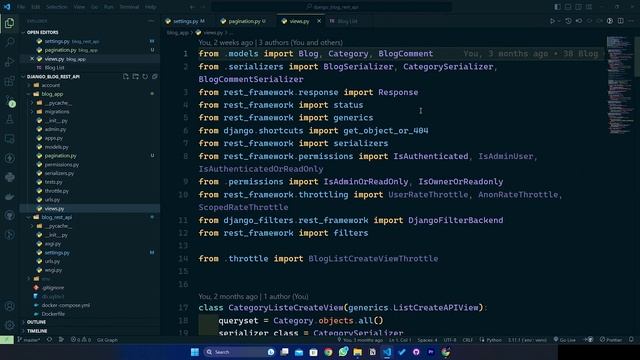Open the Windows Start button in the taskbar
This screenshot has width=640, height=360.
(195, 352)
